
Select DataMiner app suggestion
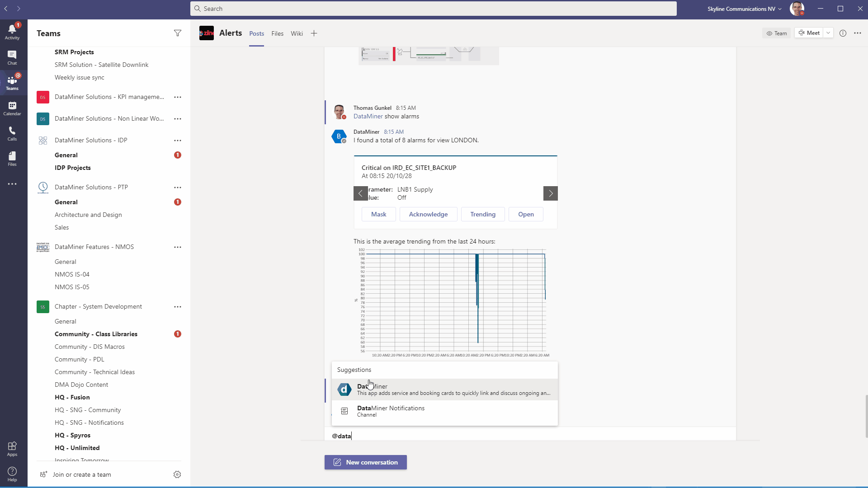[444, 389]
